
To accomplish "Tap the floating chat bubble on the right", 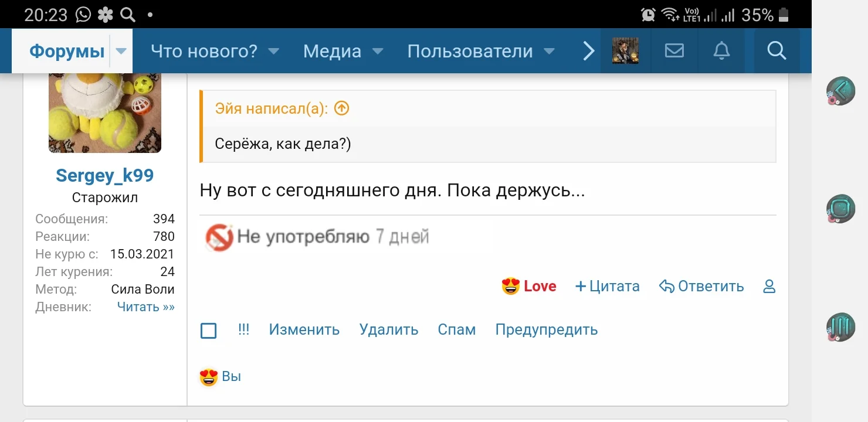I will [x=841, y=208].
